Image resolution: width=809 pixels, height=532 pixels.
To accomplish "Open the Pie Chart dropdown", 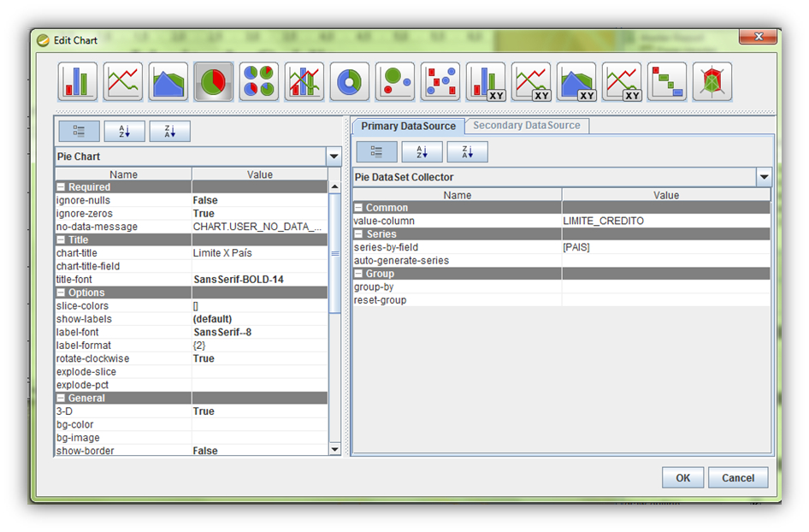I will pos(334,157).
